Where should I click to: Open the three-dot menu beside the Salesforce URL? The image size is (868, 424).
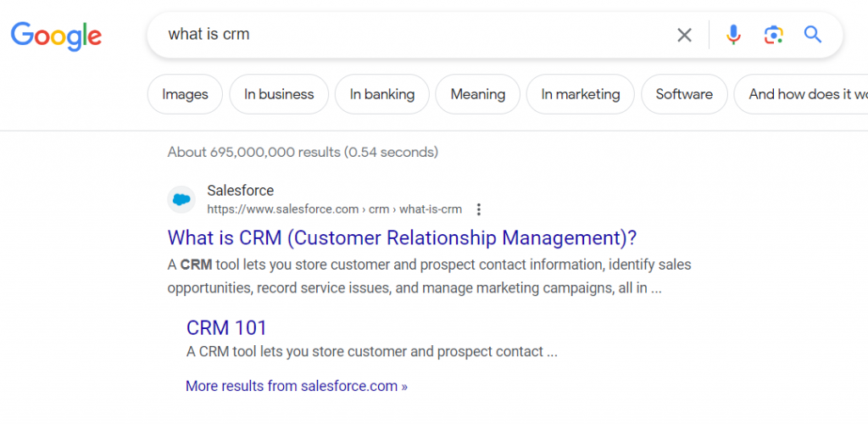coord(479,209)
